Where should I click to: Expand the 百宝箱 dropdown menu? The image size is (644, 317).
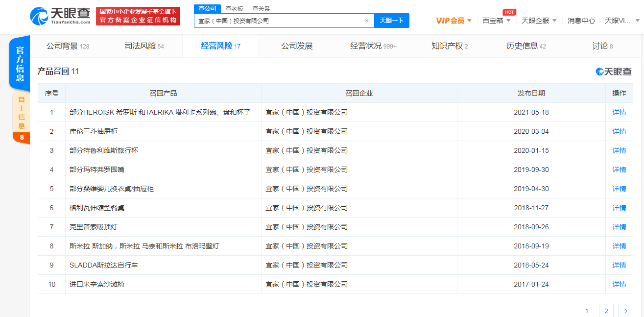pyautogui.click(x=496, y=21)
